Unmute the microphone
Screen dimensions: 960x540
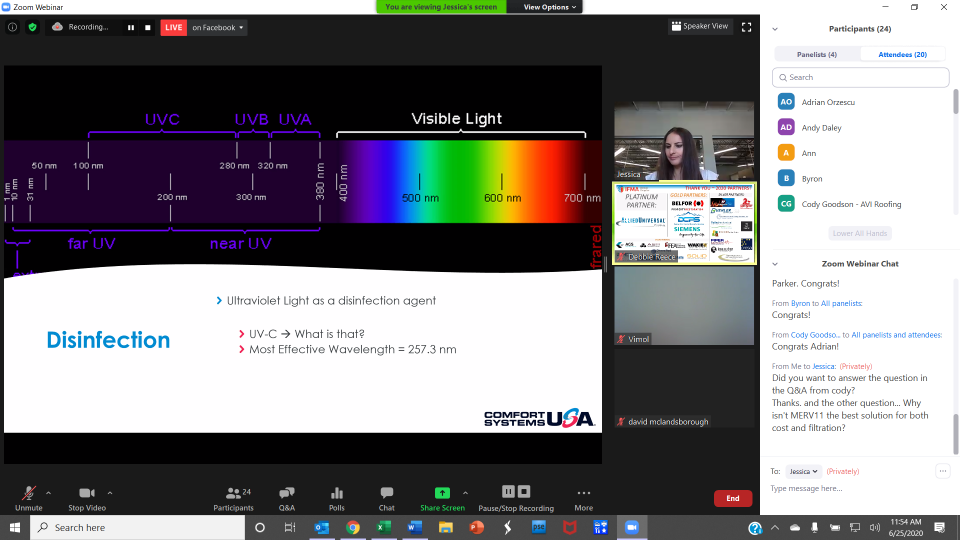pos(28,498)
